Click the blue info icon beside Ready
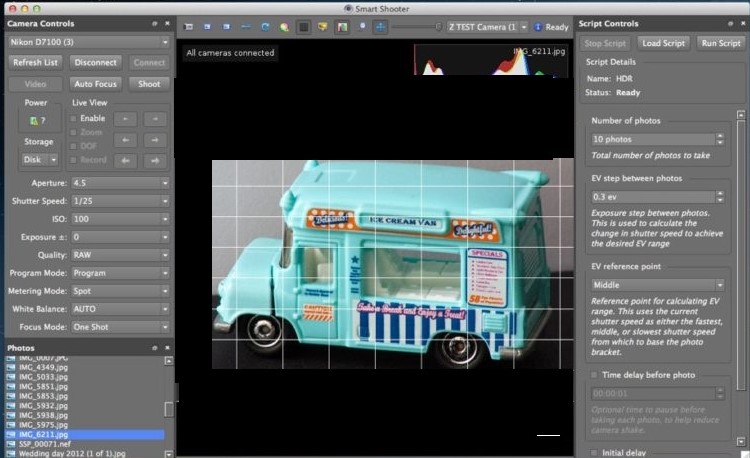 pos(538,27)
